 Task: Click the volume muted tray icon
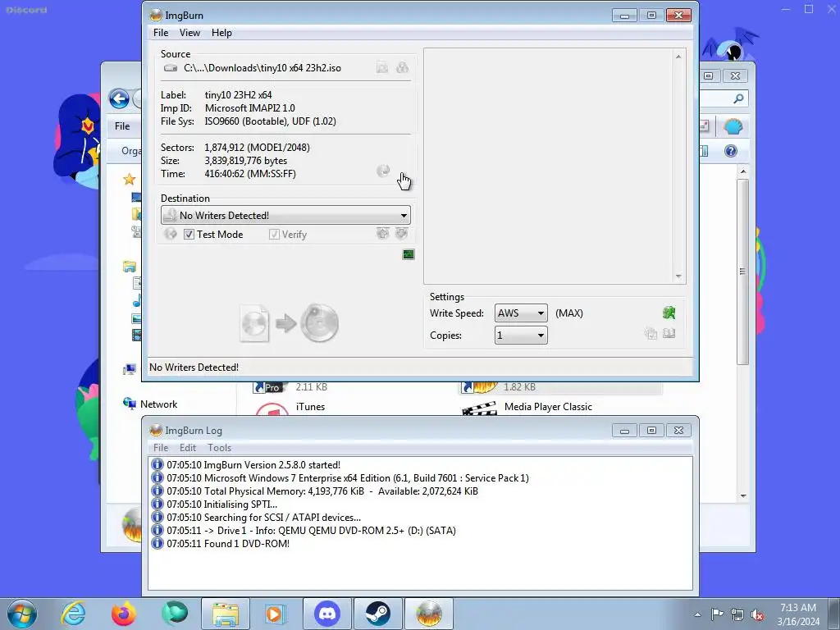[757, 614]
